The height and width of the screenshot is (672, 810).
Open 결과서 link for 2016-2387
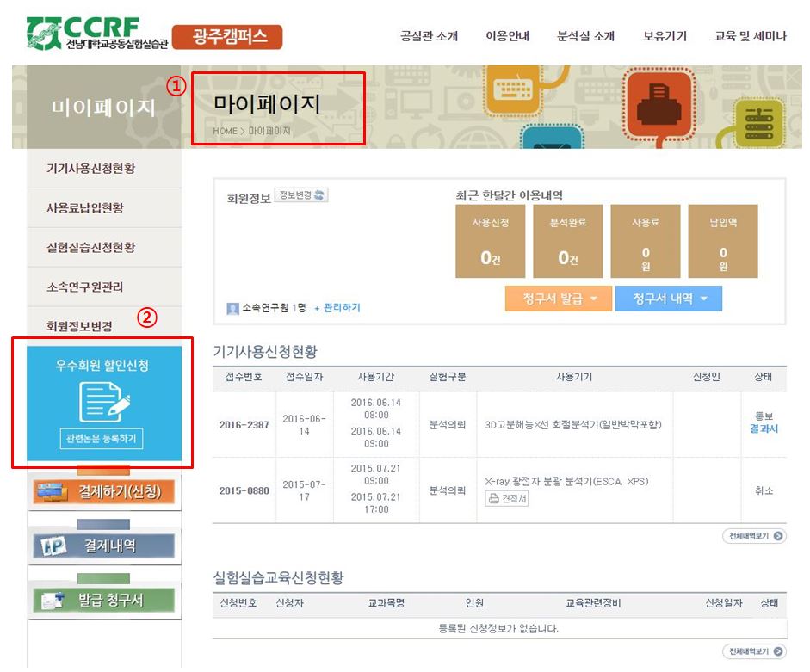(x=764, y=428)
